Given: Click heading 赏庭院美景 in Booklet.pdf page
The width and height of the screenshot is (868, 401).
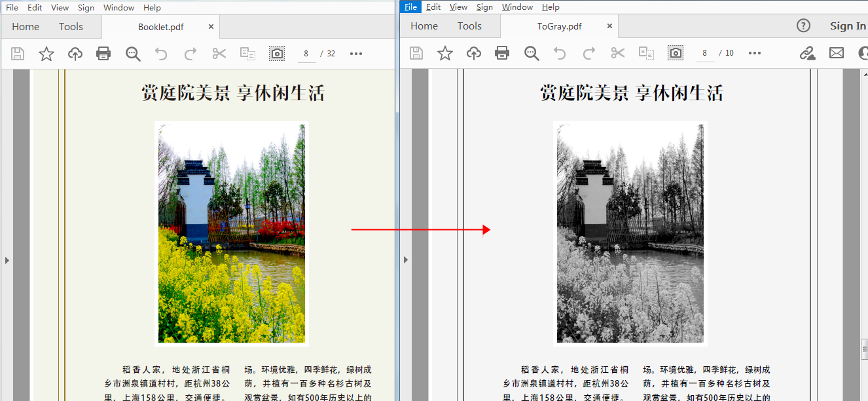Looking at the screenshot, I should (x=186, y=93).
